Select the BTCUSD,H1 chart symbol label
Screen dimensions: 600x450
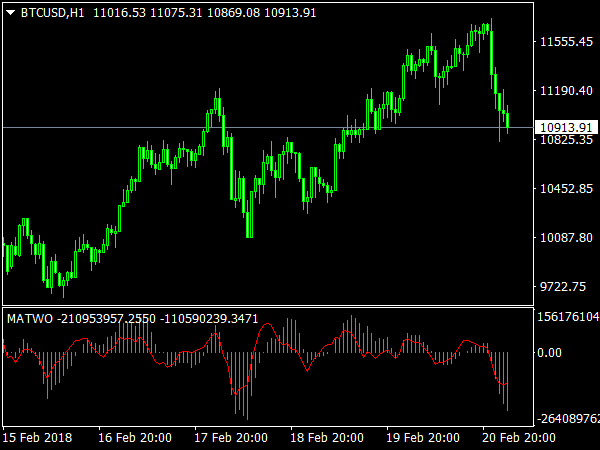[52, 13]
